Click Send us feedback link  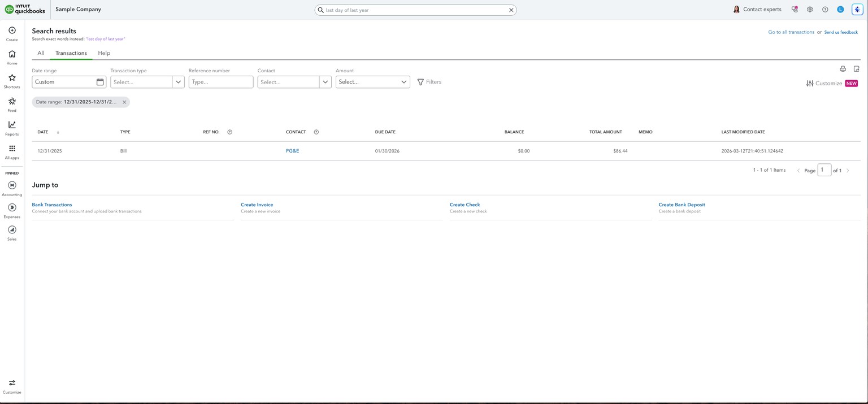841,32
